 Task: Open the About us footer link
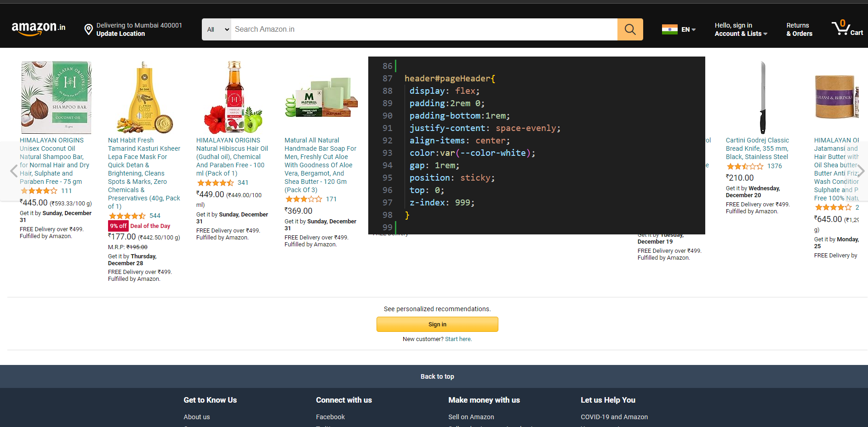tap(197, 417)
